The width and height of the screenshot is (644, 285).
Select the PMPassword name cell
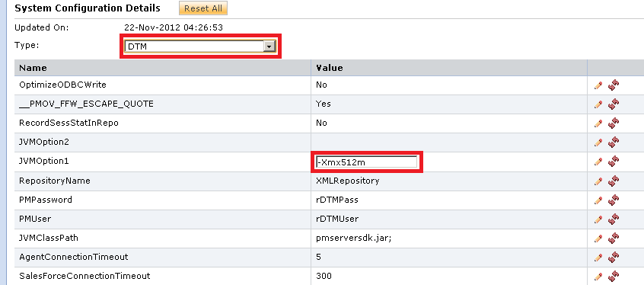(x=163, y=200)
